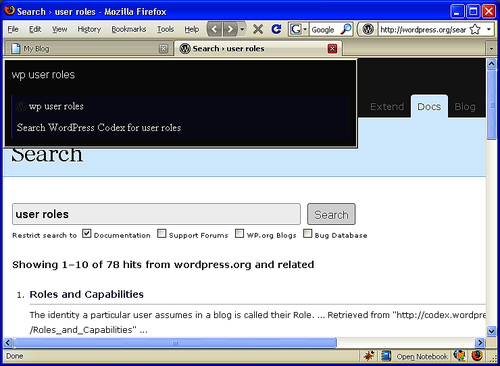Open the Blog site tab
The image size is (500, 366).
[x=465, y=107]
